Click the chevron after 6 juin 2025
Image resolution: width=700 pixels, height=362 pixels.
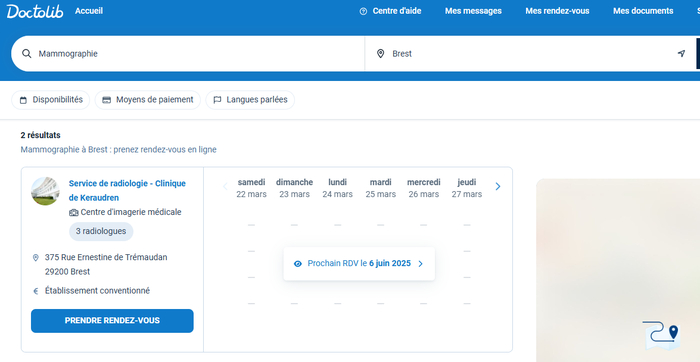click(420, 264)
